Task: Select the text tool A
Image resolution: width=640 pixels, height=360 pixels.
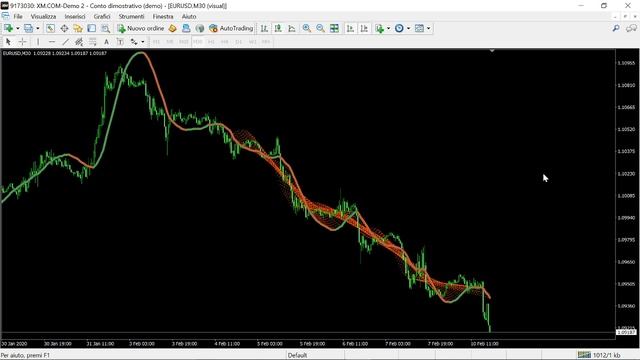Action: point(106,42)
